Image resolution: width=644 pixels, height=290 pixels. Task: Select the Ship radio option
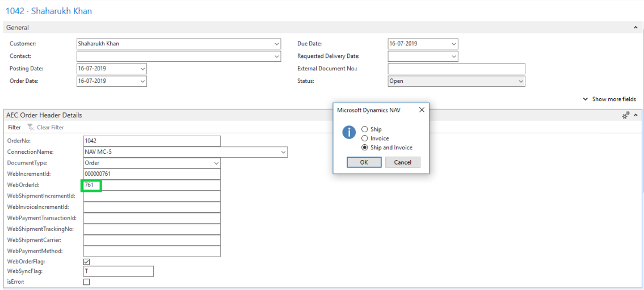(365, 129)
